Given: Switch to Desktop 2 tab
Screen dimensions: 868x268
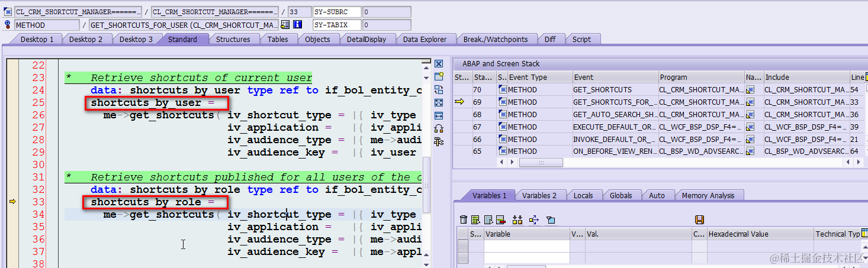Looking at the screenshot, I should coord(86,39).
